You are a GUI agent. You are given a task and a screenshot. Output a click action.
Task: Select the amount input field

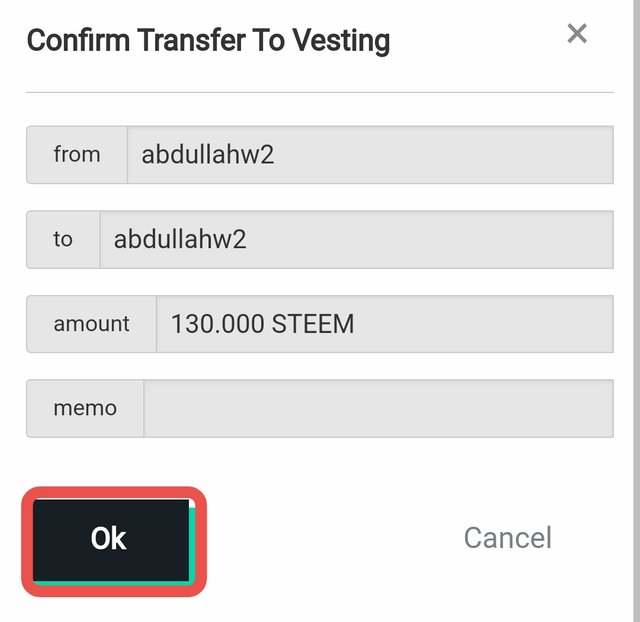click(x=384, y=324)
